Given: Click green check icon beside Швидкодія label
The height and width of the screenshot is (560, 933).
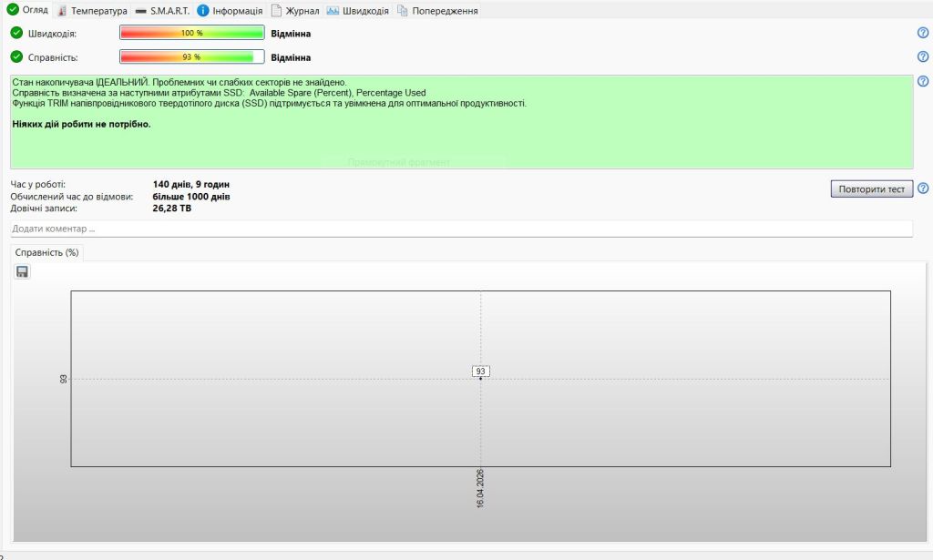Looking at the screenshot, I should tap(16, 33).
